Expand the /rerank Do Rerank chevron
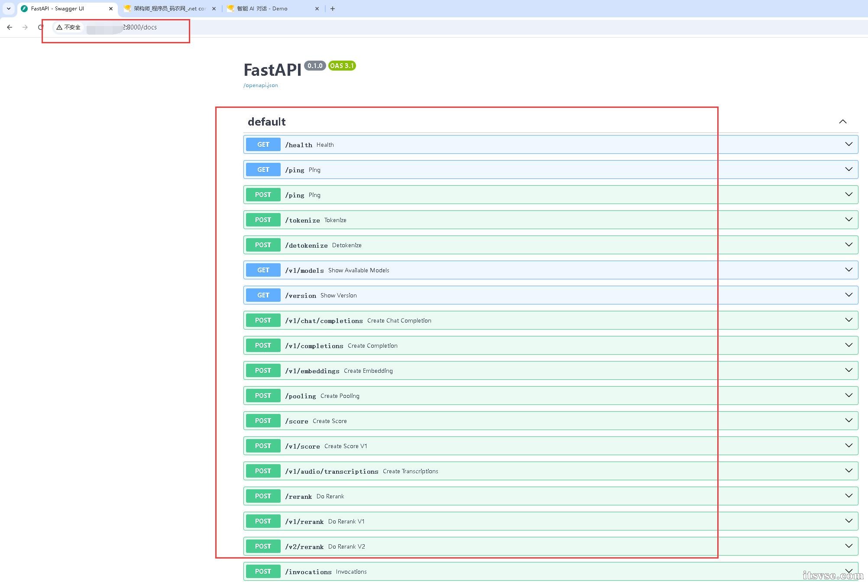The height and width of the screenshot is (588, 868). (849, 496)
